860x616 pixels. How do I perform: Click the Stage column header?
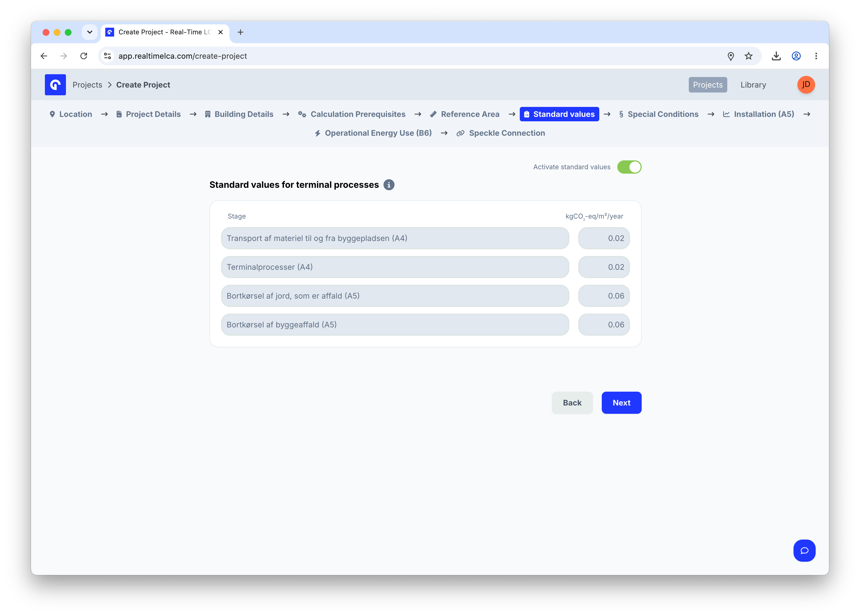(x=237, y=216)
